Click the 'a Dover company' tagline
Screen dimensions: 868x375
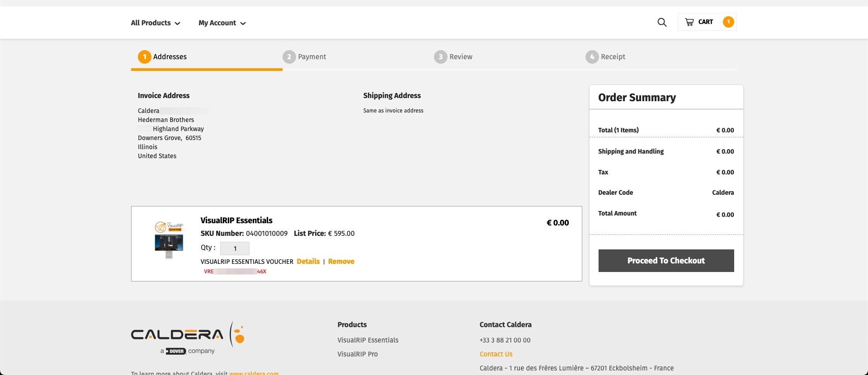188,351
